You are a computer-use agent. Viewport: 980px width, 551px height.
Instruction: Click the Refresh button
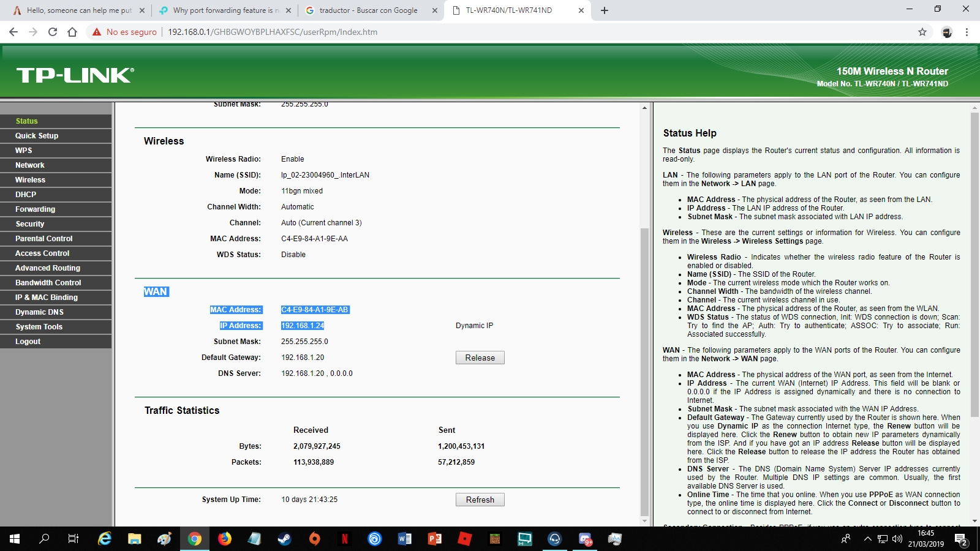480,500
